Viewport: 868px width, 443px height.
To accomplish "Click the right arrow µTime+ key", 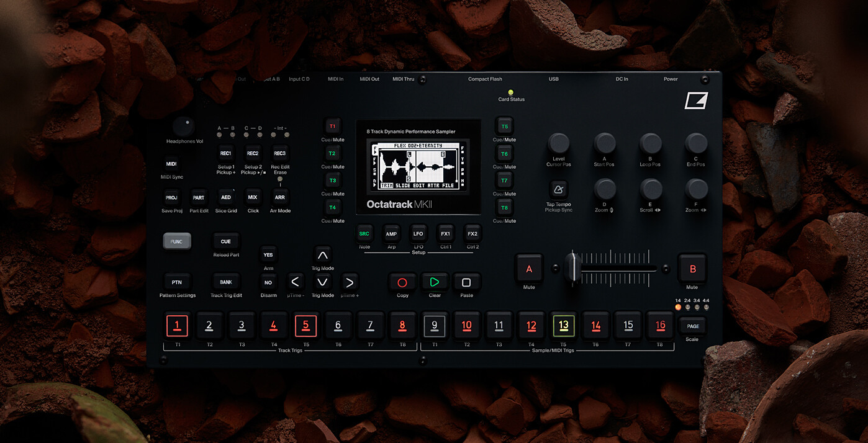I will click(x=350, y=282).
